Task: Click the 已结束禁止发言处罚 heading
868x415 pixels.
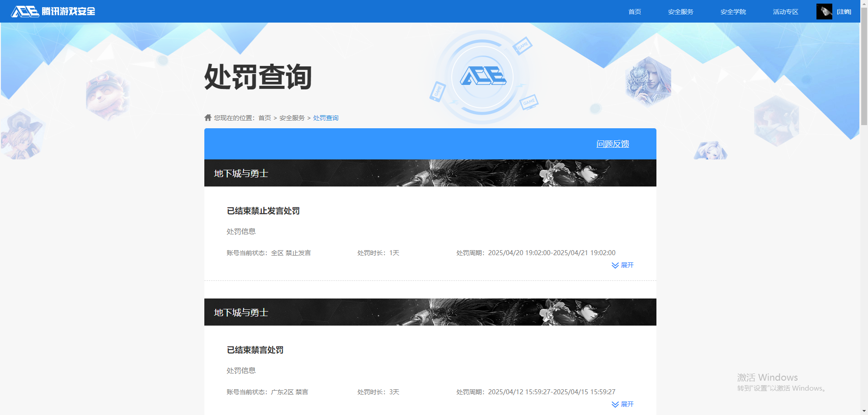Action: [x=263, y=211]
